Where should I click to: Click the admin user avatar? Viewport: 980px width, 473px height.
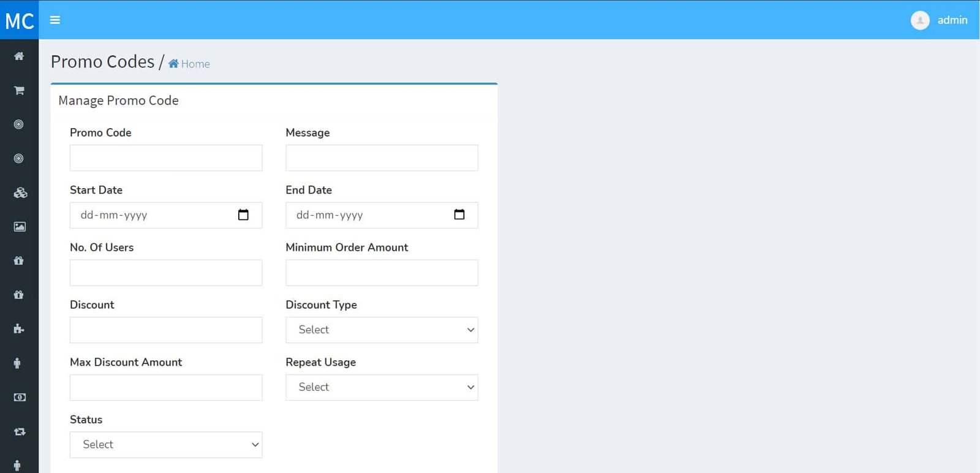click(919, 20)
